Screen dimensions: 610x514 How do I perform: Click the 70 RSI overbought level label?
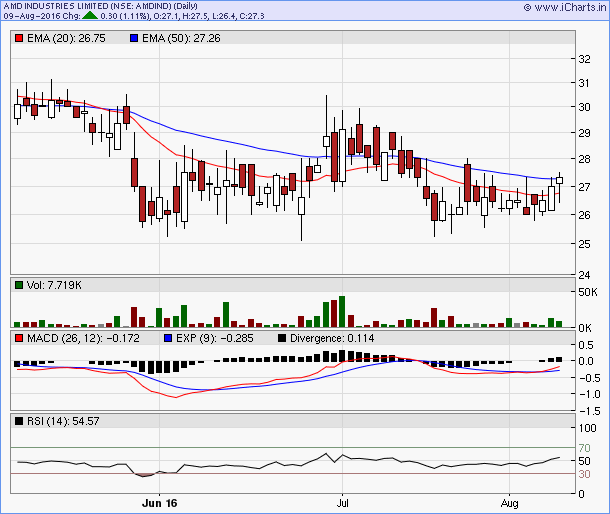point(584,448)
